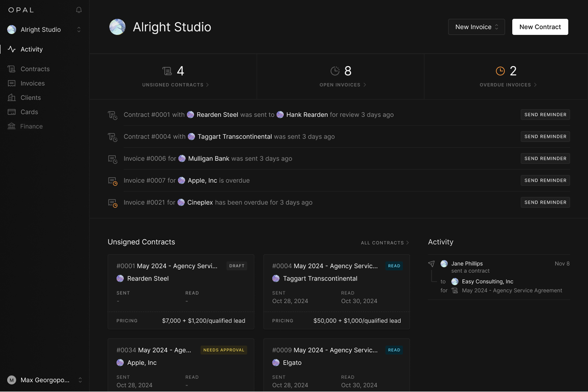Create a New Contract
Screen dimensions: 588x392
click(540, 27)
